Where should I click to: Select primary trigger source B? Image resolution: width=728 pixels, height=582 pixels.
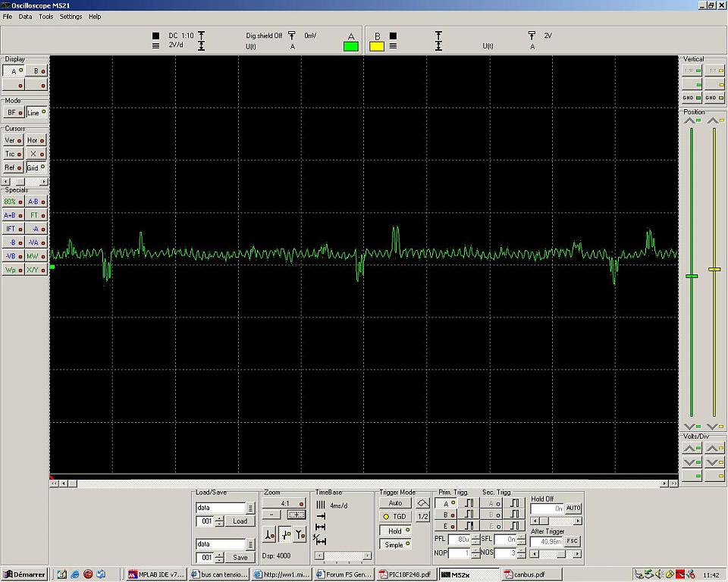point(446,515)
